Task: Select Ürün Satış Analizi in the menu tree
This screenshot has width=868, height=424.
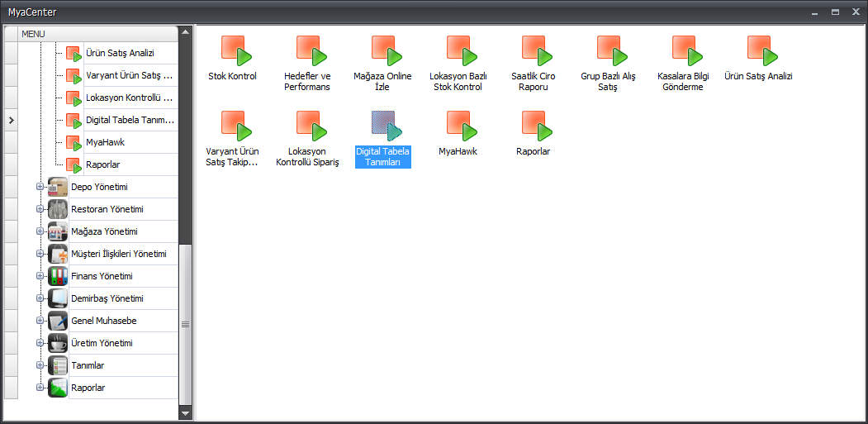Action: pyautogui.click(x=120, y=53)
